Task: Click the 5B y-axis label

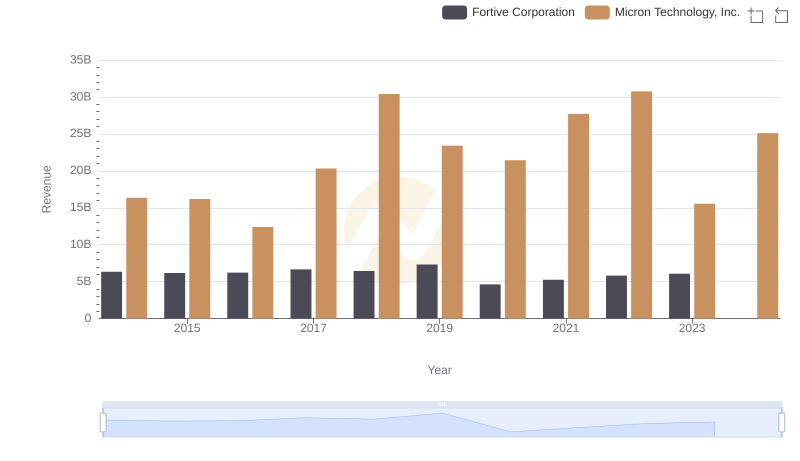Action: [x=84, y=281]
